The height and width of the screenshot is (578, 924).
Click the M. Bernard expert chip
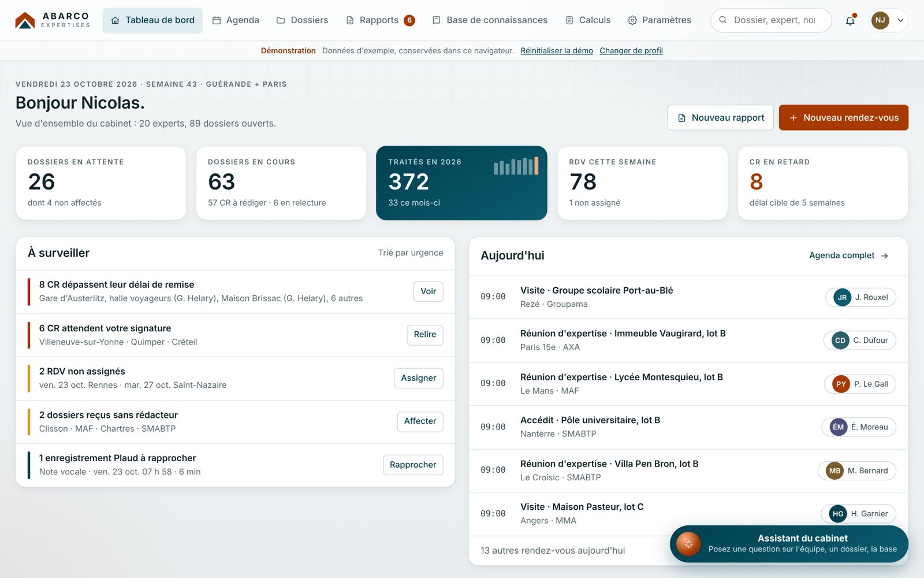(857, 470)
